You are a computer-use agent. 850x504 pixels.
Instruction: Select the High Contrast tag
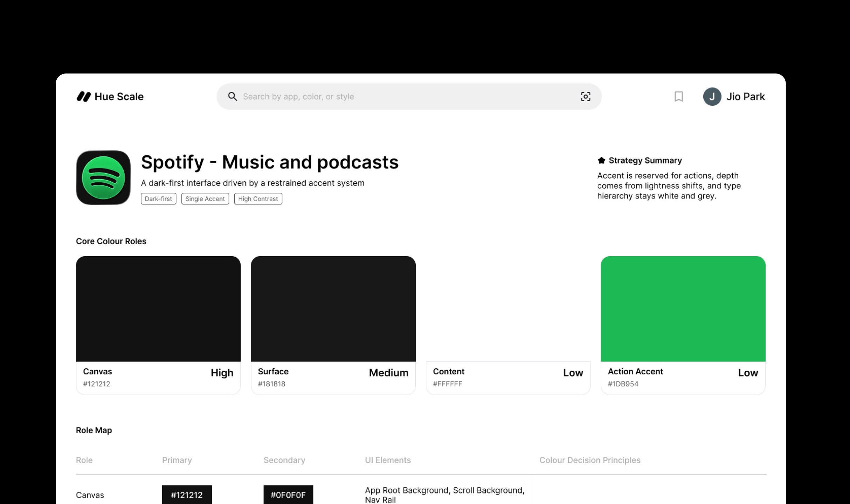point(258,199)
